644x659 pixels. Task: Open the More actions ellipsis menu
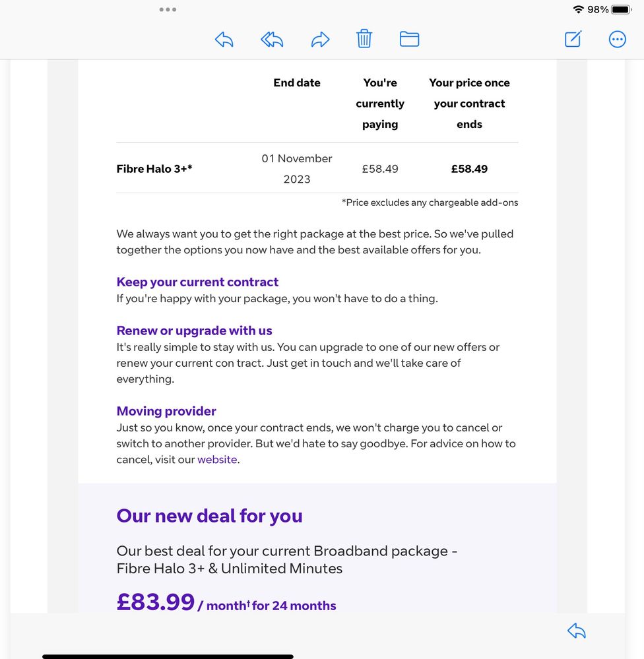617,40
